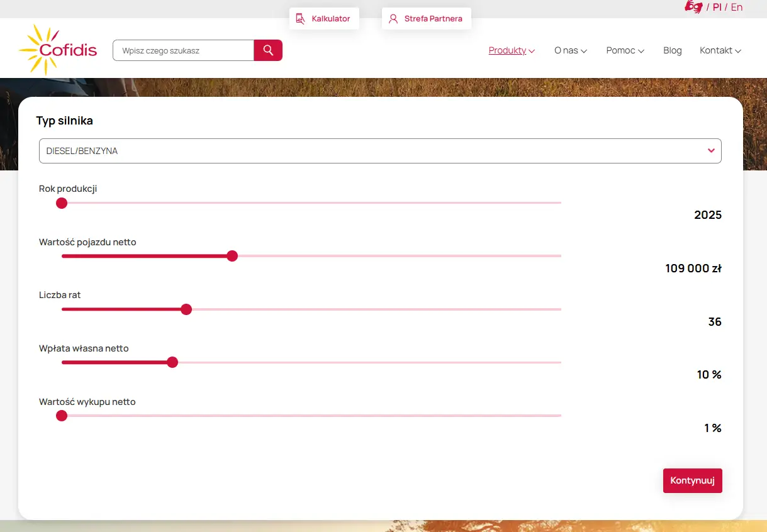The image size is (767, 532).
Task: Select the PI language option
Action: (717, 7)
